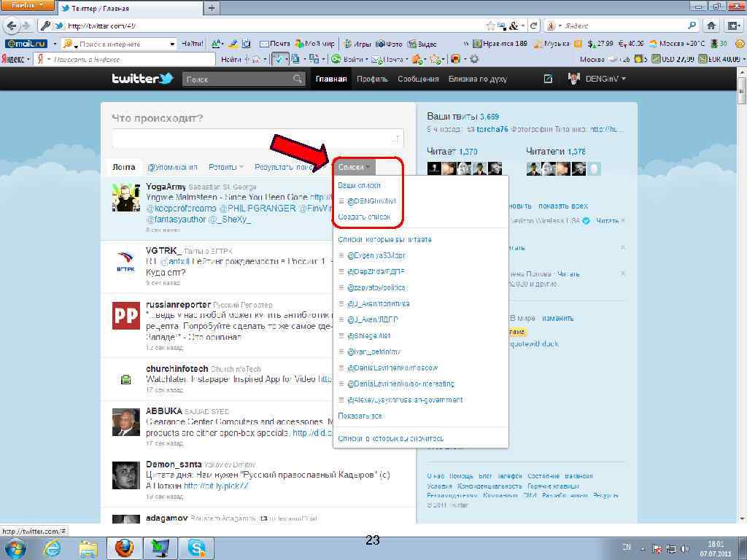This screenshot has height=560, width=747.
Task: Open Сообщения in Twitter nav
Action: [x=418, y=79]
